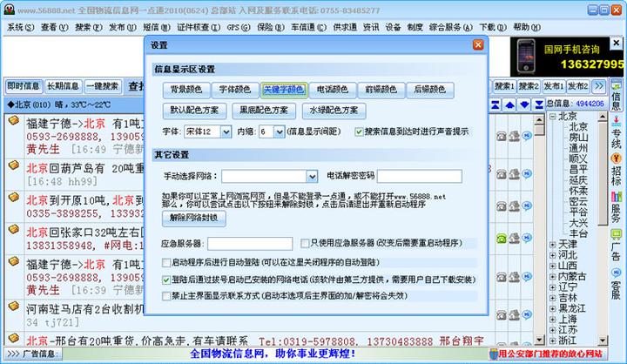Apply the 黑底配色方案 scheme
The height and width of the screenshot is (364, 627).
pyautogui.click(x=264, y=111)
